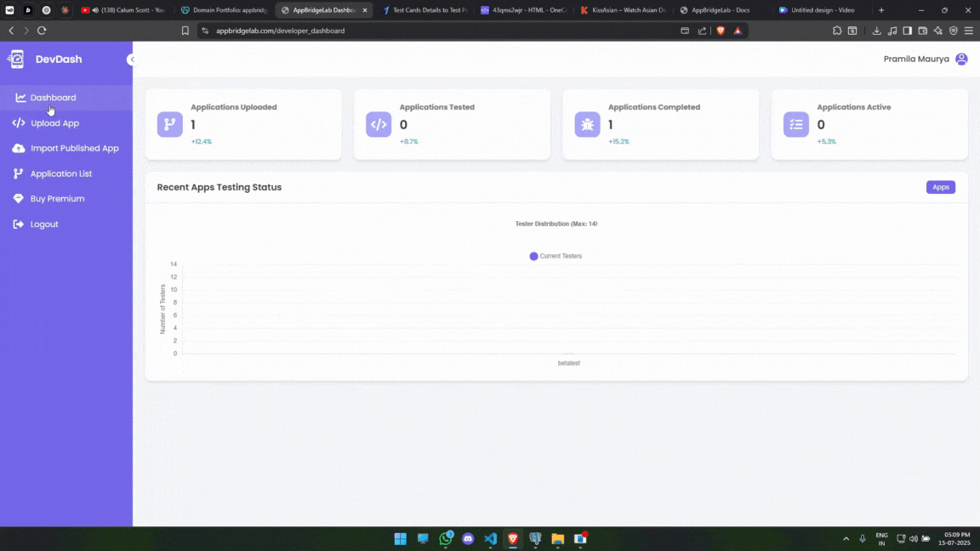Click the user profile avatar icon

[x=961, y=59]
